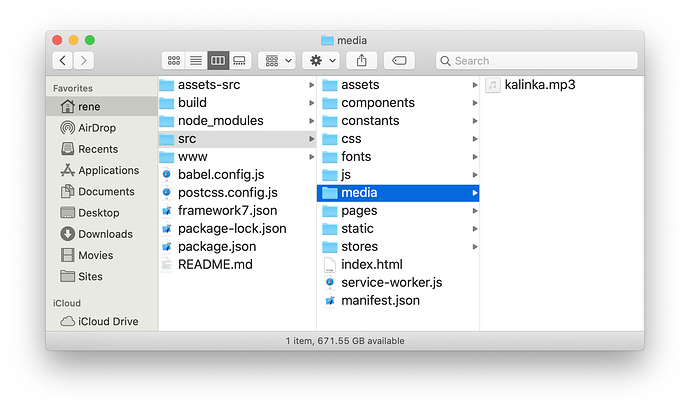690x410 pixels.
Task: Go forward with the right chevron button
Action: point(84,60)
